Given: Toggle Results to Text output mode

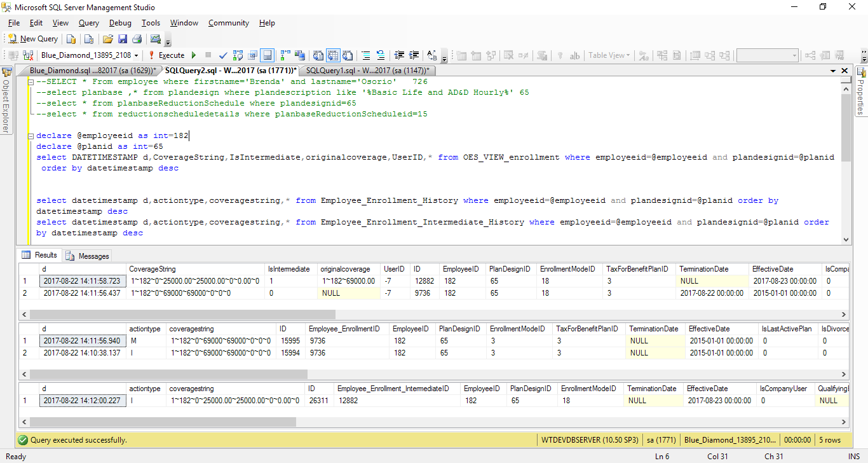Looking at the screenshot, I should coord(318,55).
